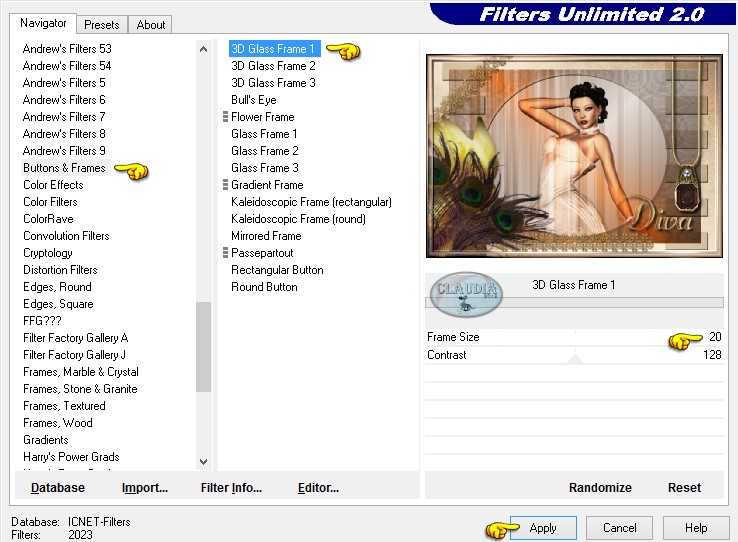Choose Kaleidoscopic Frame (rectangular) filter
This screenshot has height=542, width=738.
311,202
